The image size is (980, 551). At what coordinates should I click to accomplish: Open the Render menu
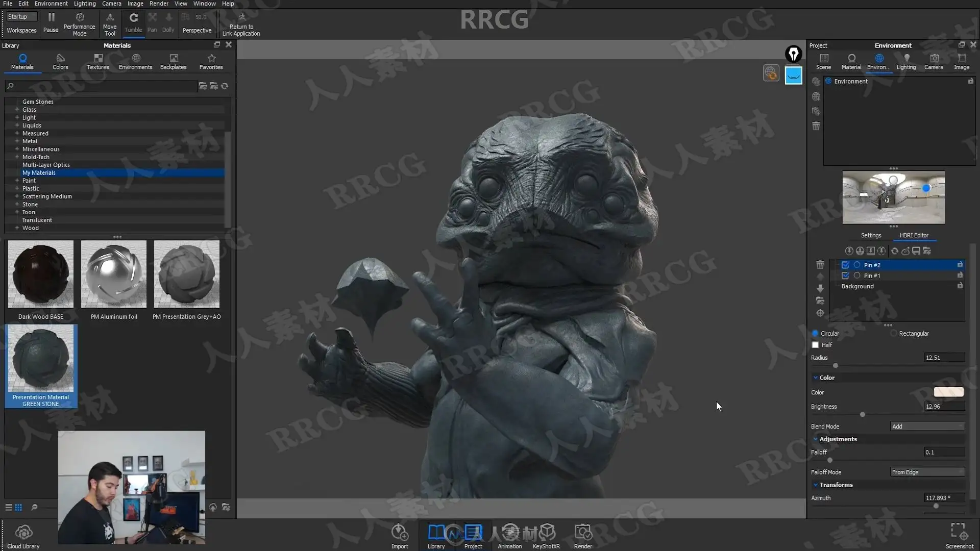click(x=159, y=4)
